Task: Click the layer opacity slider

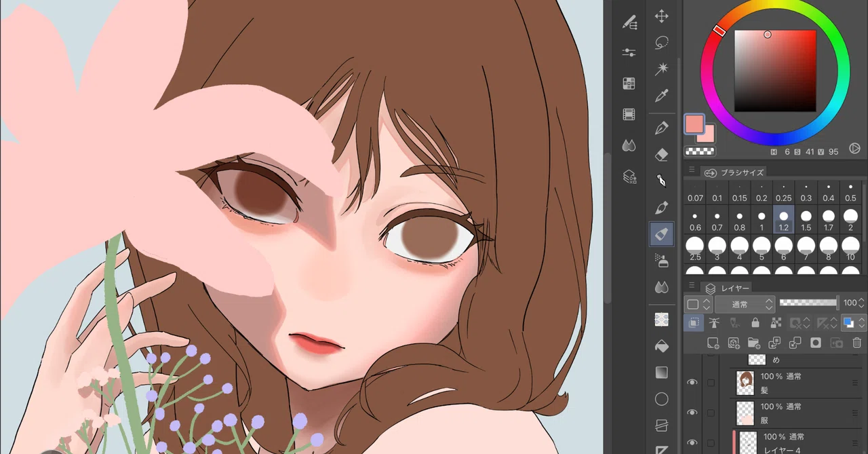Action: pos(809,303)
